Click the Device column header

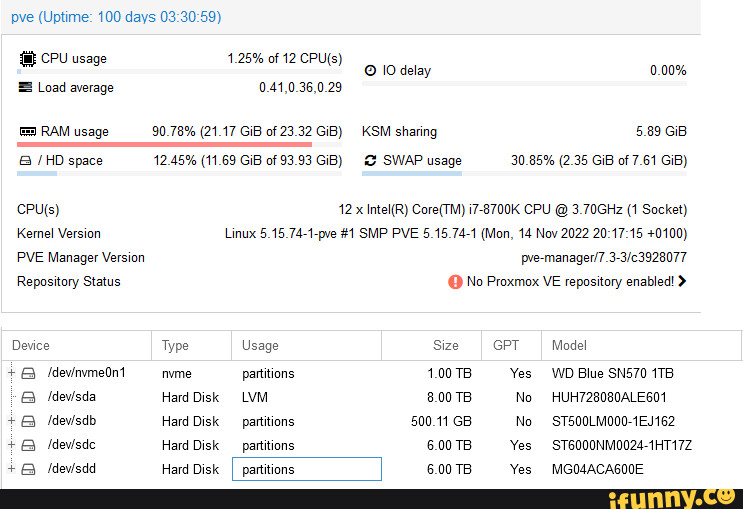[31, 345]
